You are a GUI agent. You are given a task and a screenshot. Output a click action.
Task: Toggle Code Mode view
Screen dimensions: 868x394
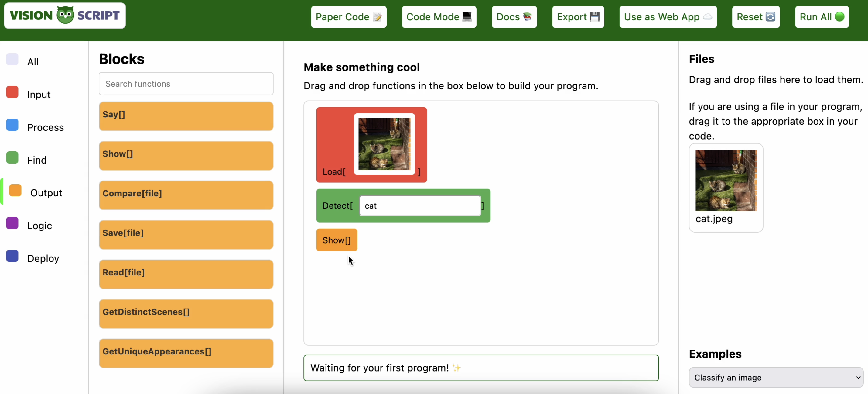click(439, 17)
